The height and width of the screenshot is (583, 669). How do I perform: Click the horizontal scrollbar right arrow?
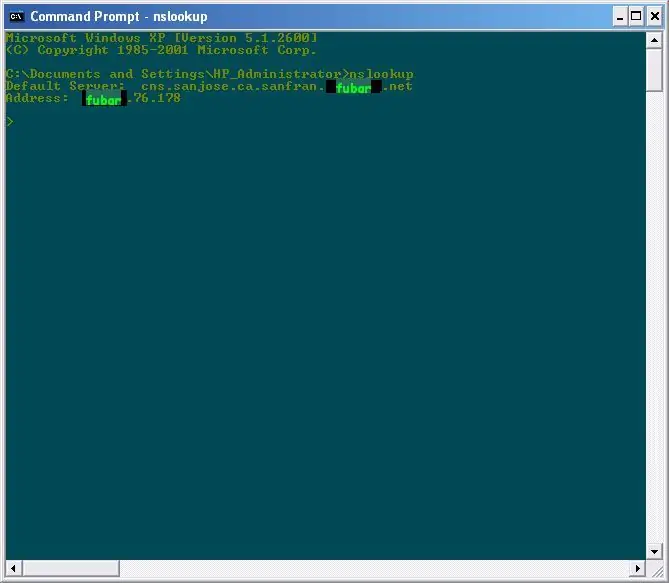(x=637, y=568)
